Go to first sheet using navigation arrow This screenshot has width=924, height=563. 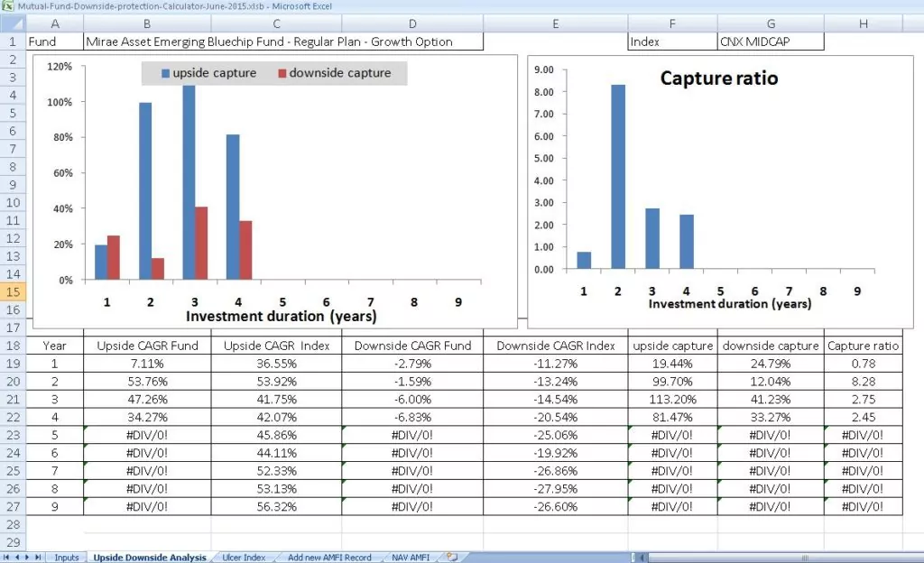(x=6, y=557)
